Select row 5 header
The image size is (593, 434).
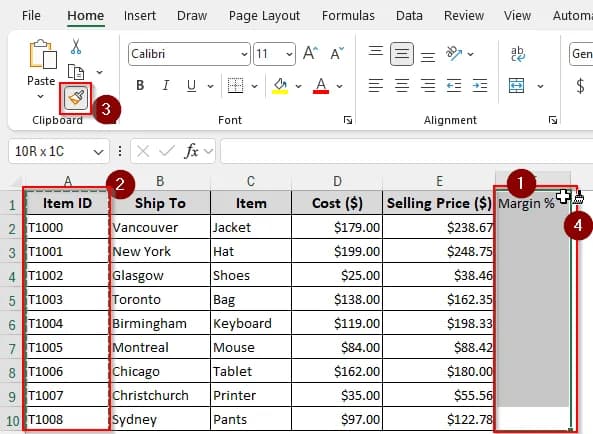12,300
